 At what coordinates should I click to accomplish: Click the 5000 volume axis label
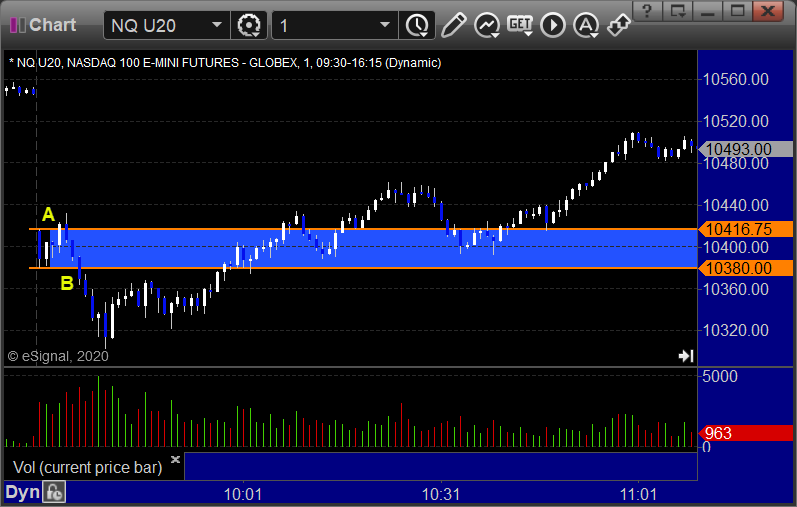(x=720, y=376)
